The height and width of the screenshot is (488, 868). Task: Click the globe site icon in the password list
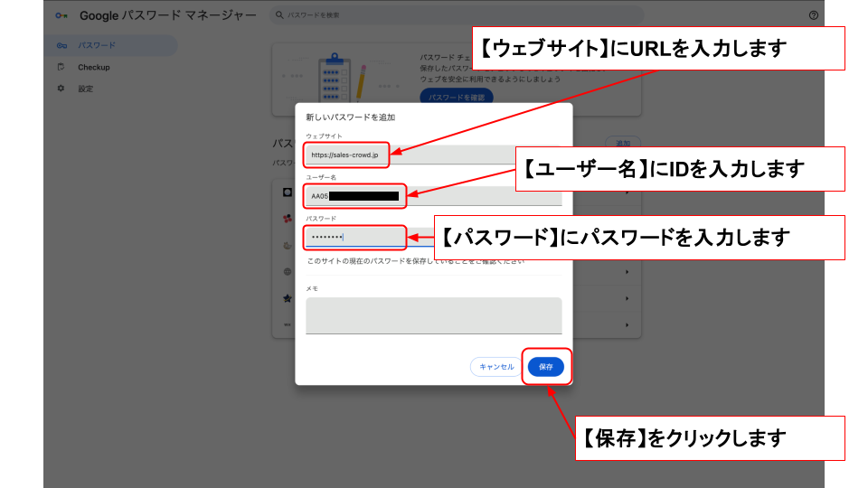tap(286, 271)
